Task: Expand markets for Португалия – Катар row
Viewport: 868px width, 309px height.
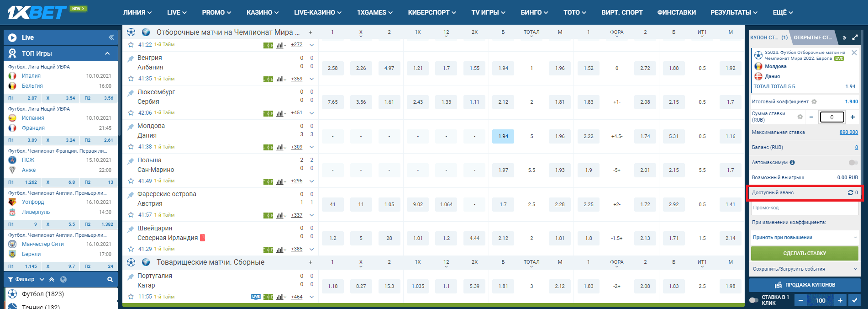Action: point(312,297)
